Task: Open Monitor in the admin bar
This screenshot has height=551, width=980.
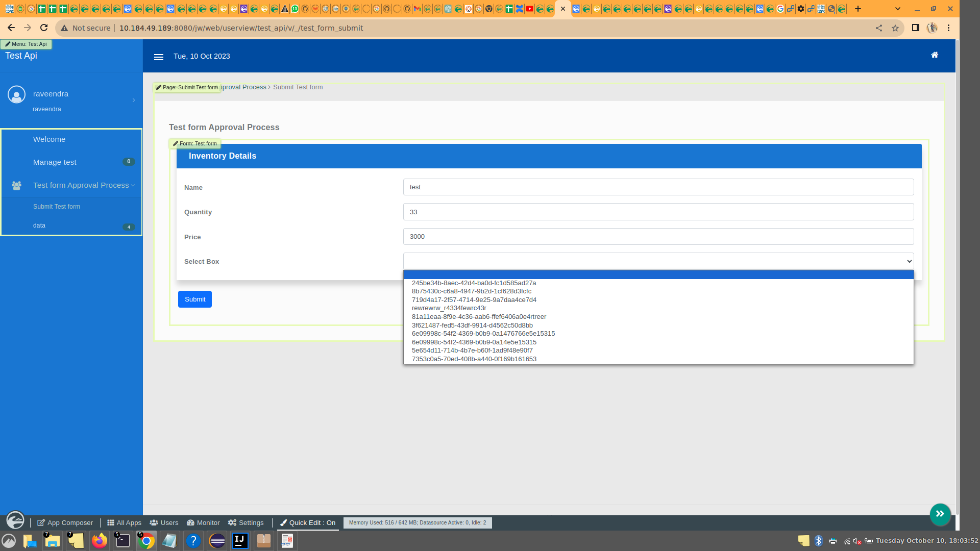Action: click(x=203, y=522)
